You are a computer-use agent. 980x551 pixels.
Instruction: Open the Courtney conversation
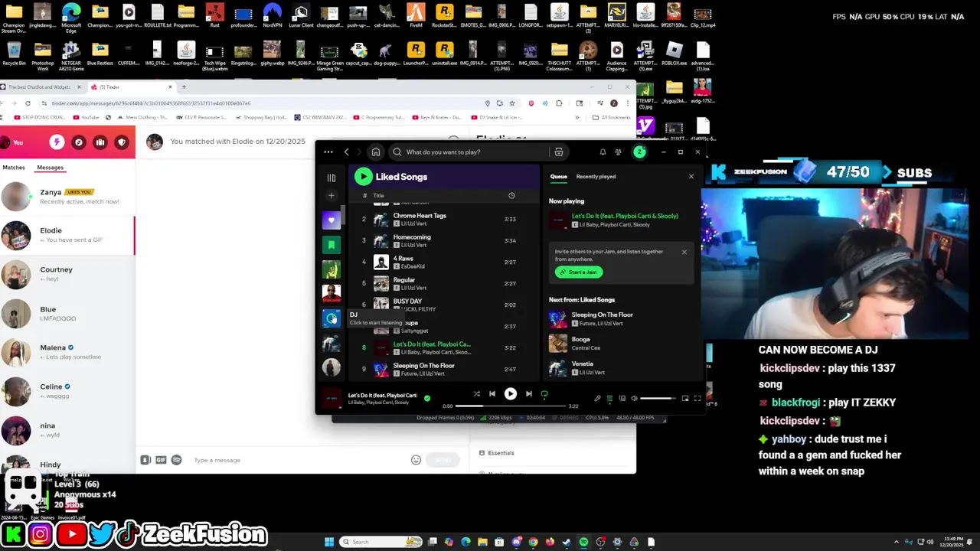click(x=67, y=274)
